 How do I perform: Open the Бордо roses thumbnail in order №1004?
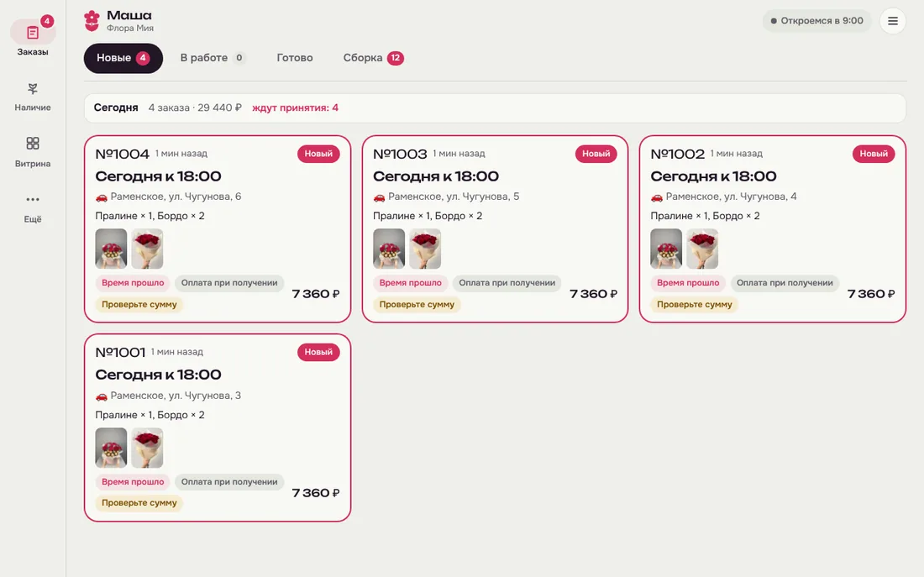[x=147, y=249]
